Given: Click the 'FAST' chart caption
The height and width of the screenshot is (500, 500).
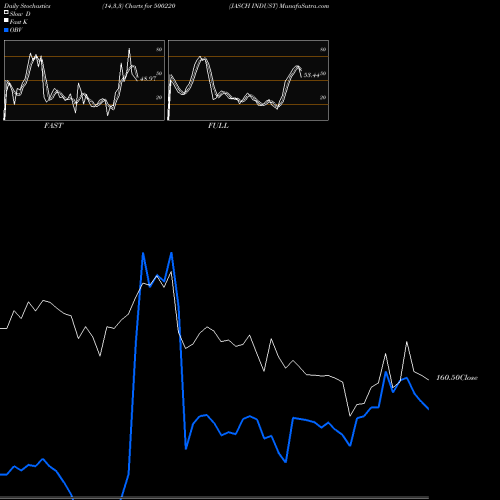Looking at the screenshot, I should [53, 126].
